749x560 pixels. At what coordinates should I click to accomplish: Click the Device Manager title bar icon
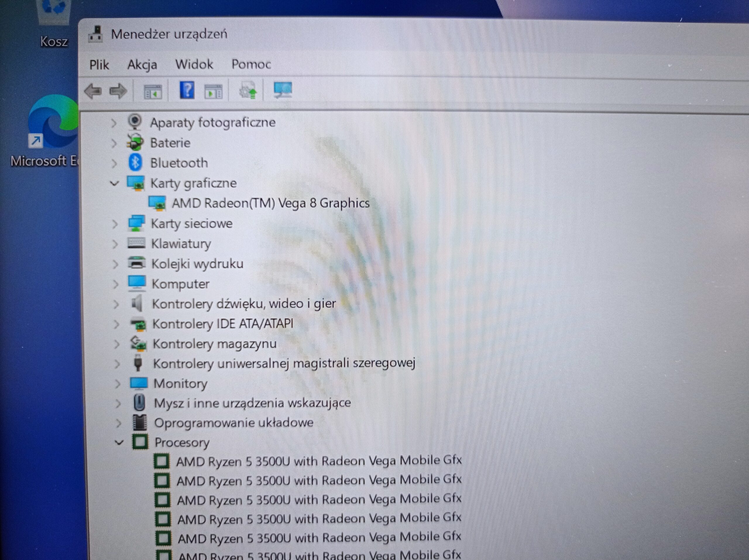click(x=95, y=34)
